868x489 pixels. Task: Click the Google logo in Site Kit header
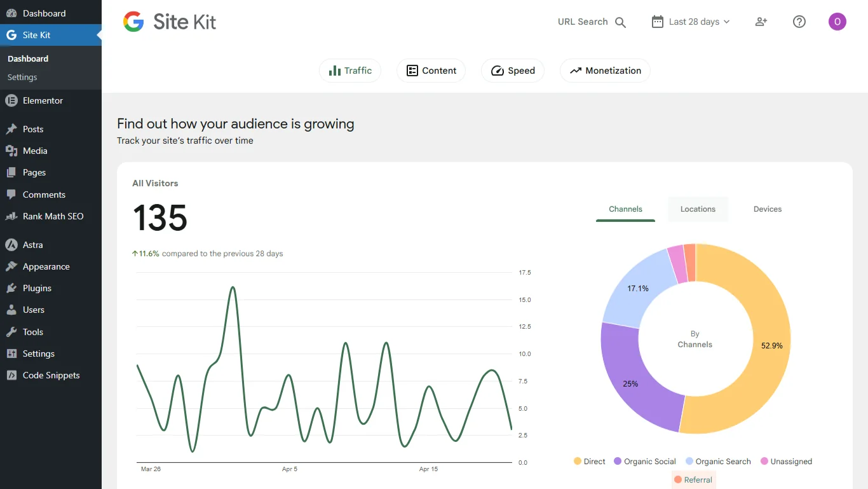(x=133, y=22)
